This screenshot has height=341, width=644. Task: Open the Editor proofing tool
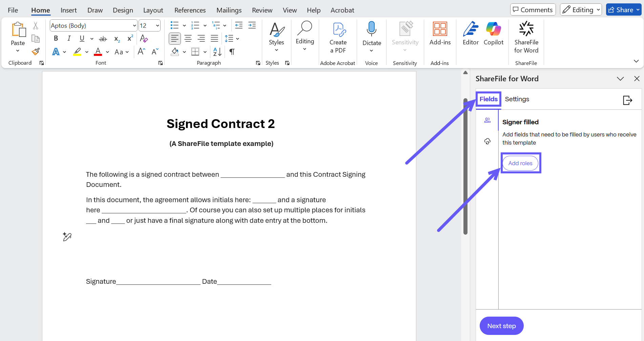point(471,34)
